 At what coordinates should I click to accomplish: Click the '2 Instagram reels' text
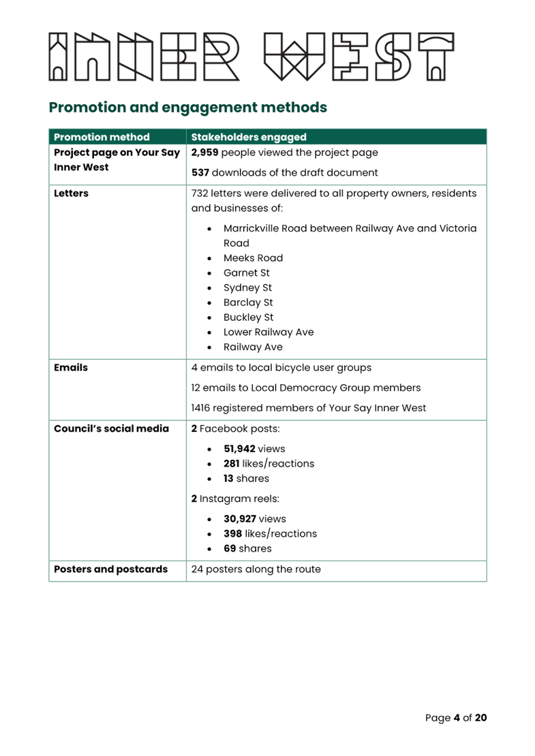(236, 499)
